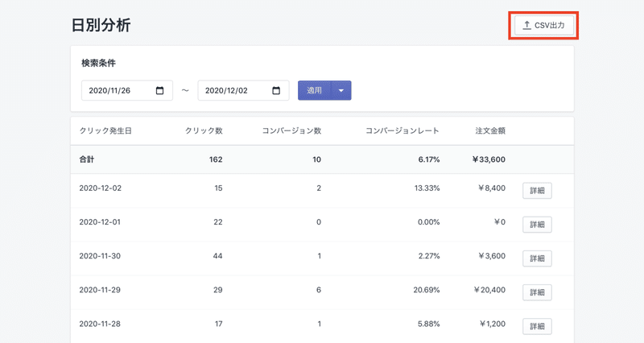The image size is (644, 343).
Task: Click the 日別分析 page heading
Action: [x=101, y=25]
